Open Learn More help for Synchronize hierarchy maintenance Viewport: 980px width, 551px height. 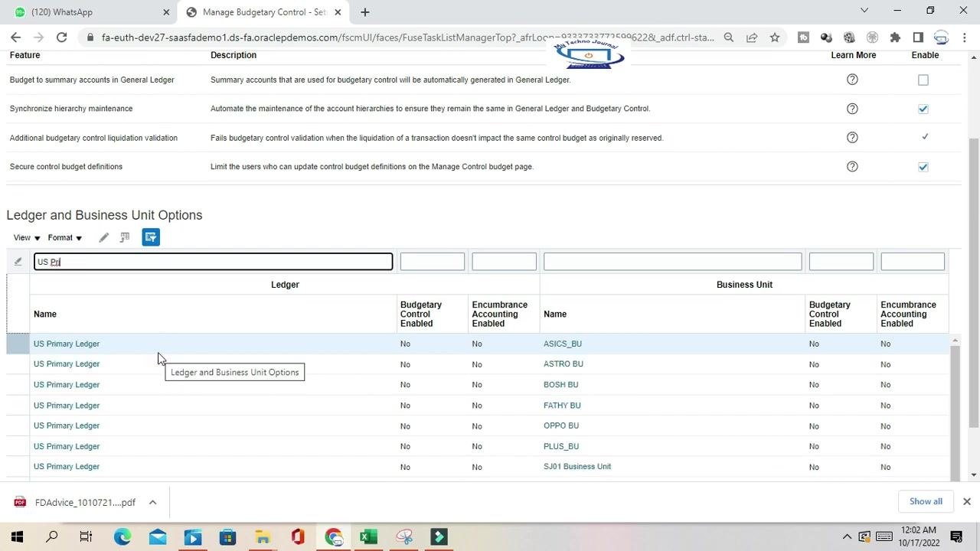[x=852, y=109]
